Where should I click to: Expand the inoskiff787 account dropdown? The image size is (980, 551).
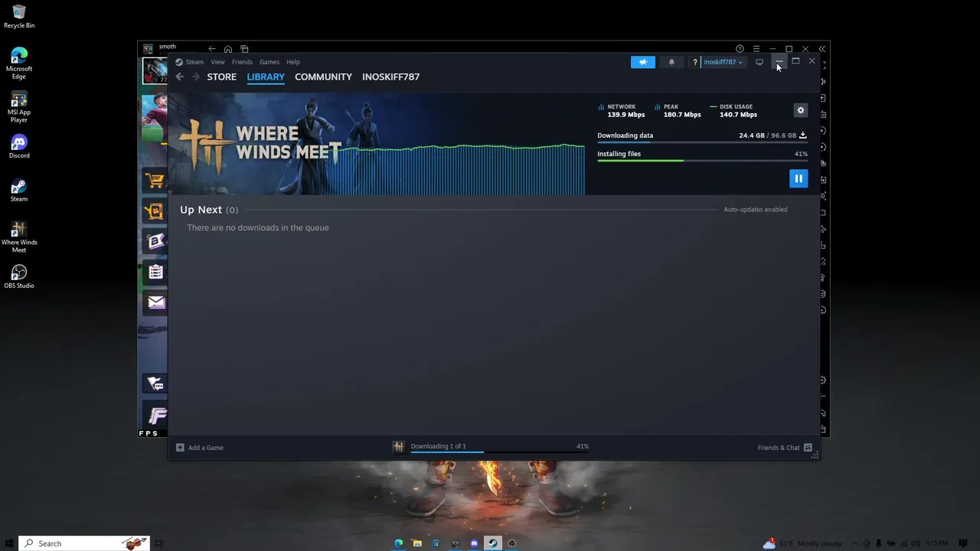click(723, 62)
